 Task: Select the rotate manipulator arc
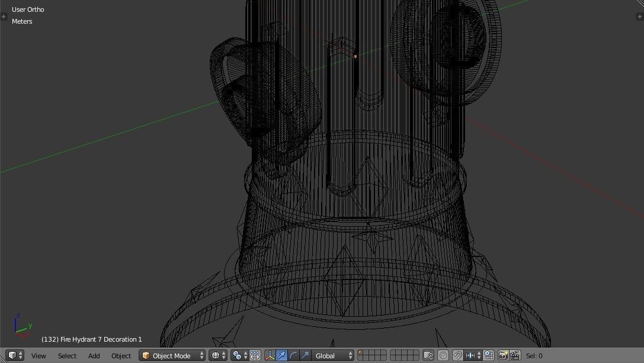click(x=293, y=356)
